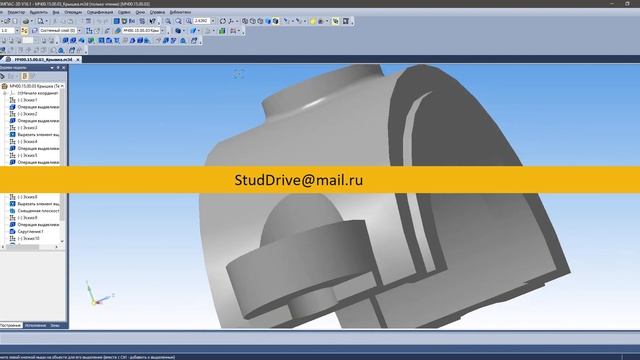The height and width of the screenshot is (360, 640).
Task: Toggle shaded display mode
Action: (x=268, y=21)
